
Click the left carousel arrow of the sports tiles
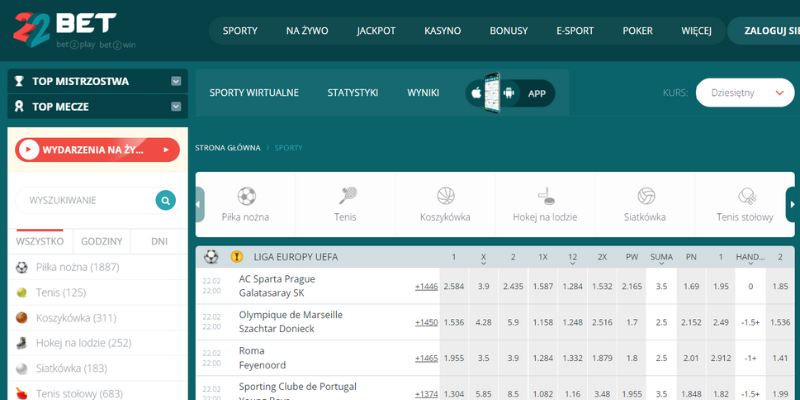pos(199,204)
